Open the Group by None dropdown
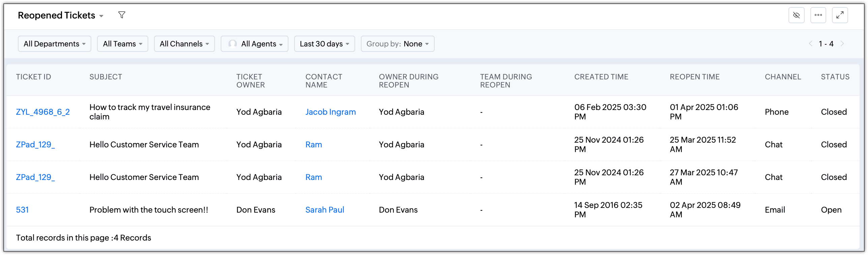The height and width of the screenshot is (255, 868). coord(398,44)
